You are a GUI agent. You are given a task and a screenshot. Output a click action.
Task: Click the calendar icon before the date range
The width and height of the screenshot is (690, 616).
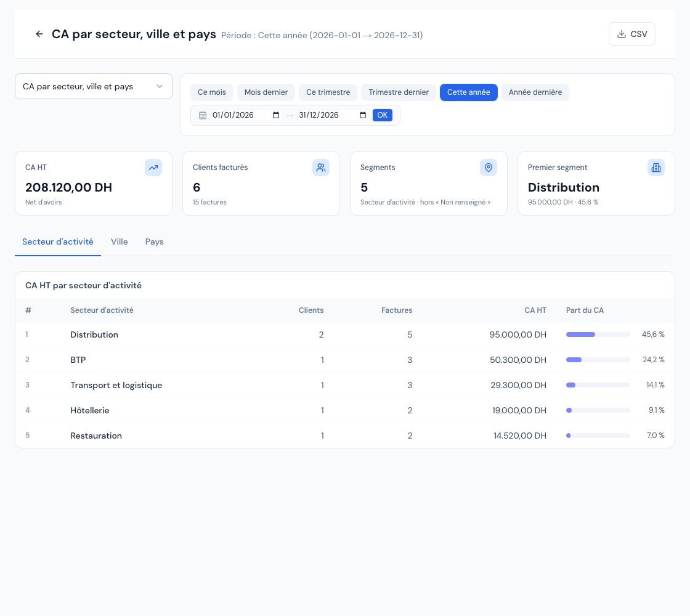[x=203, y=115]
